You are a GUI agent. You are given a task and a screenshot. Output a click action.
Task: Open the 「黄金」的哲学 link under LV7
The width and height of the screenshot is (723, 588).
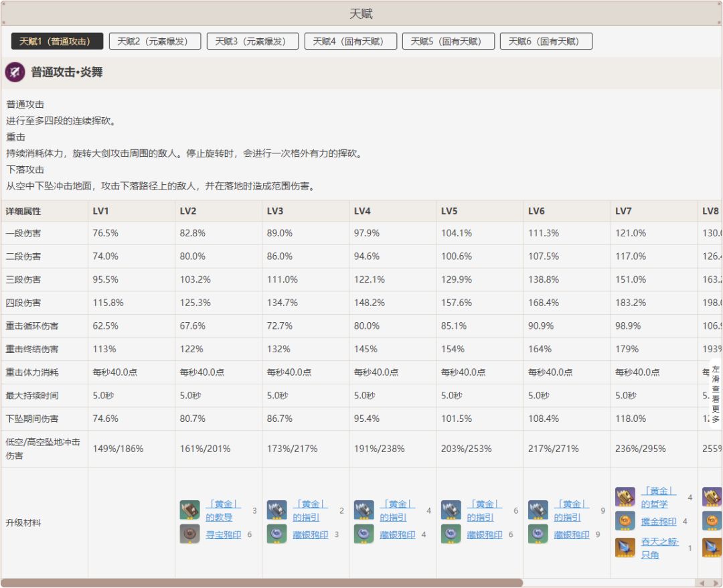tap(659, 497)
